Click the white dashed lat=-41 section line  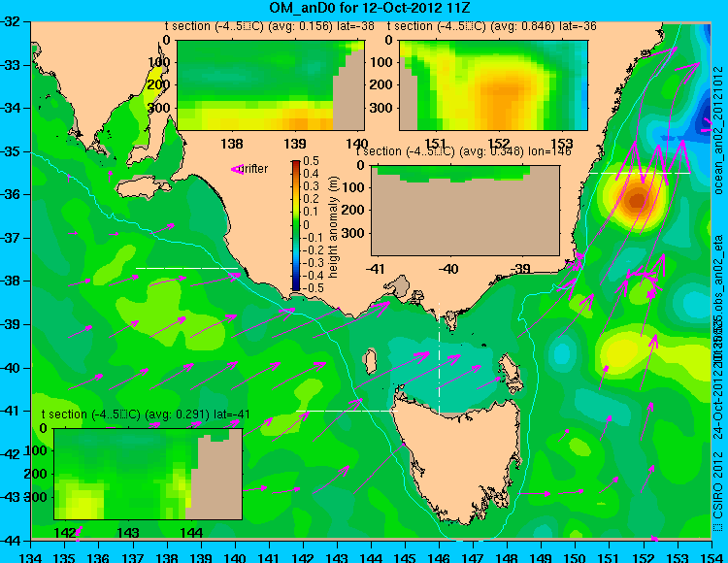[347, 411]
